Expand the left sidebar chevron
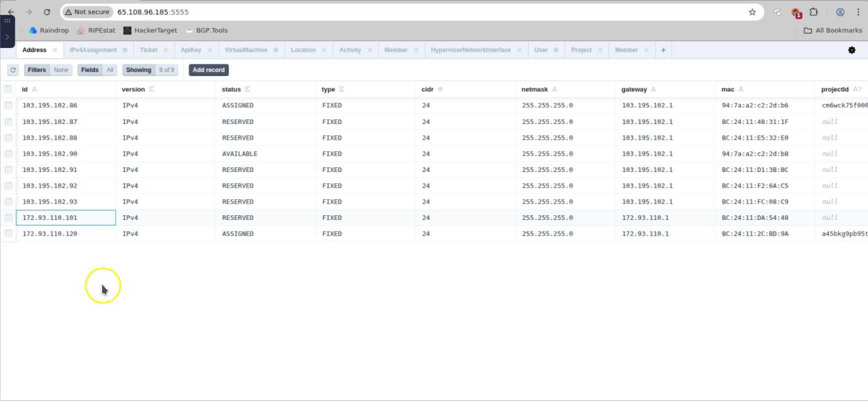868x401 pixels. [7, 37]
